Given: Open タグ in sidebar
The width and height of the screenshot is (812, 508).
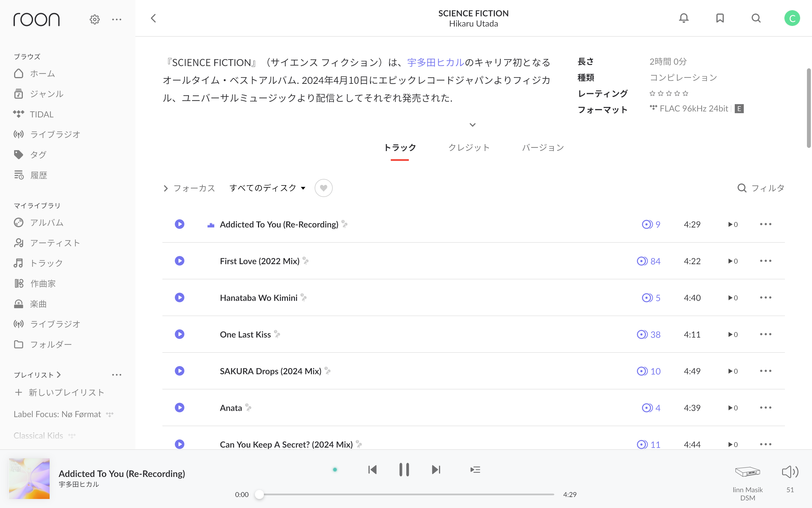Looking at the screenshot, I should click(x=30, y=155).
